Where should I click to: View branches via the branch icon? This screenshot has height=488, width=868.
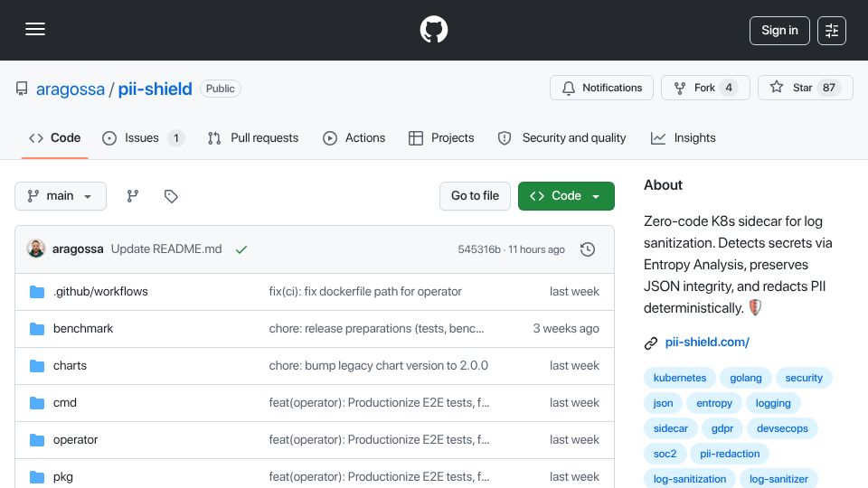pyautogui.click(x=132, y=196)
